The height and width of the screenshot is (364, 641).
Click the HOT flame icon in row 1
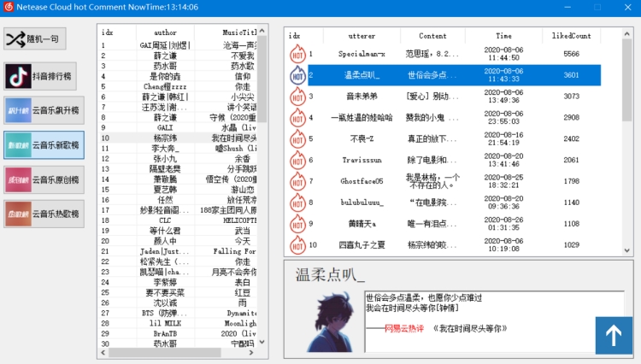pyautogui.click(x=297, y=54)
